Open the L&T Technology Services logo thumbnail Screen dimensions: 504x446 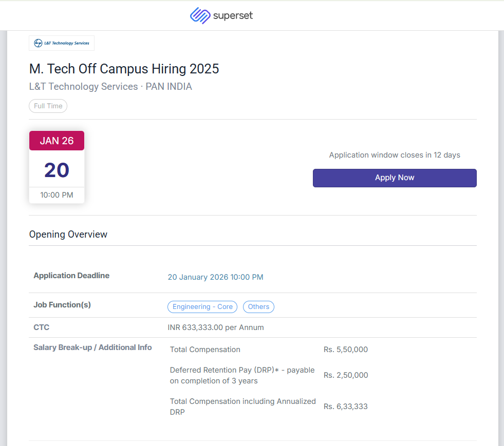click(62, 43)
